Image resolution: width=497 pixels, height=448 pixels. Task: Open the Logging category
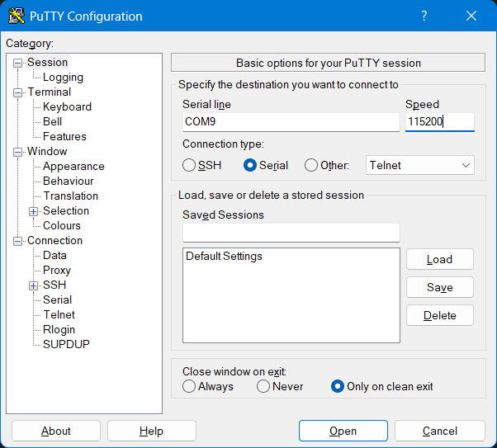[63, 78]
